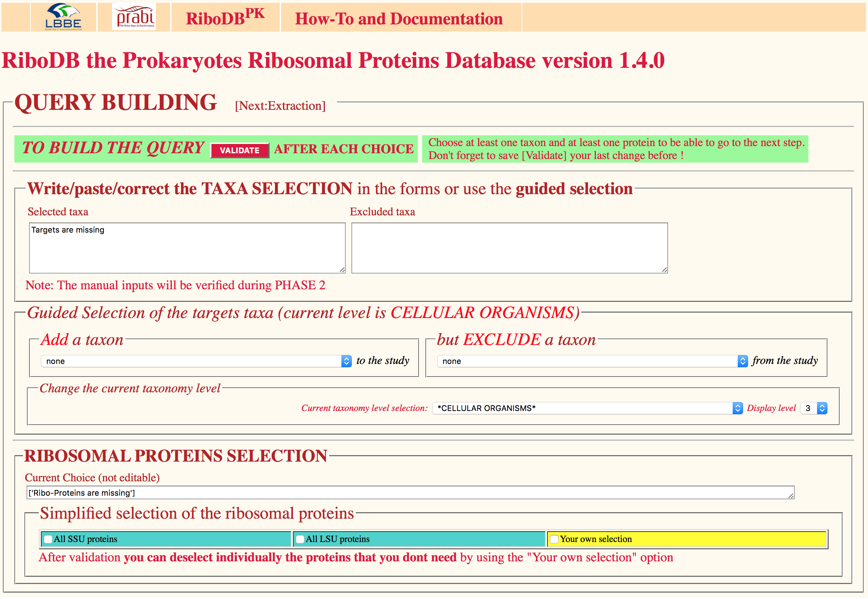Click the PRABI logo icon

pyautogui.click(x=134, y=17)
